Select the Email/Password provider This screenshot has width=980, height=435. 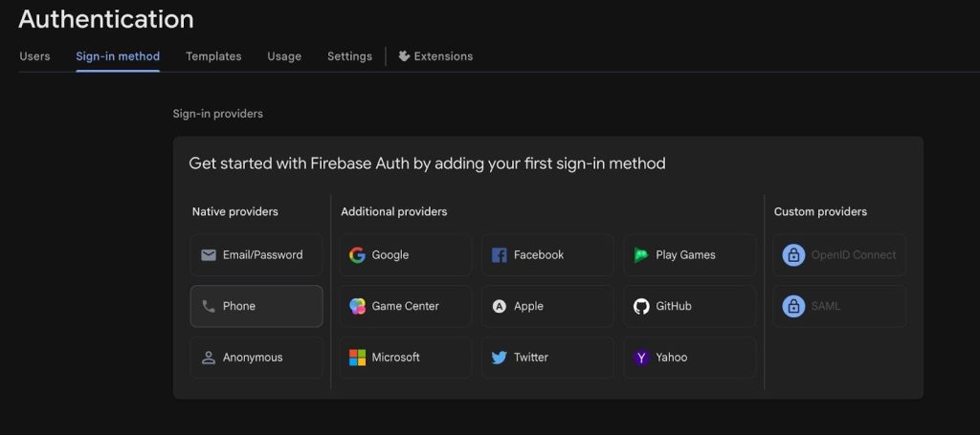(256, 254)
